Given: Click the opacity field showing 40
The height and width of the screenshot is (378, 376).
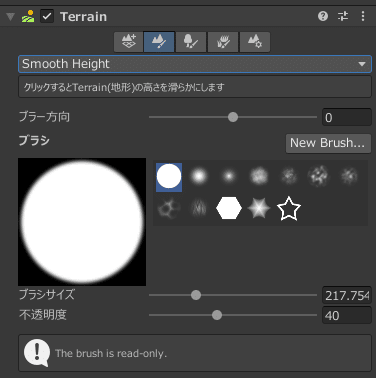Looking at the screenshot, I should click(347, 315).
